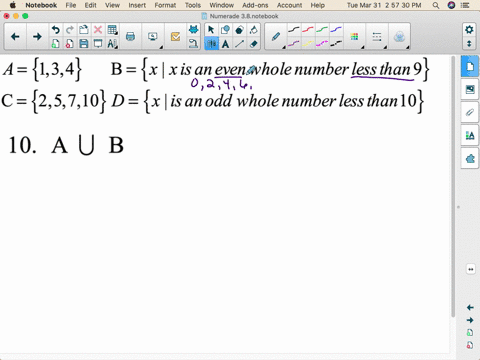Open a notebook file with the folder icon
This screenshot has width=480, height=360.
[x=83, y=30]
